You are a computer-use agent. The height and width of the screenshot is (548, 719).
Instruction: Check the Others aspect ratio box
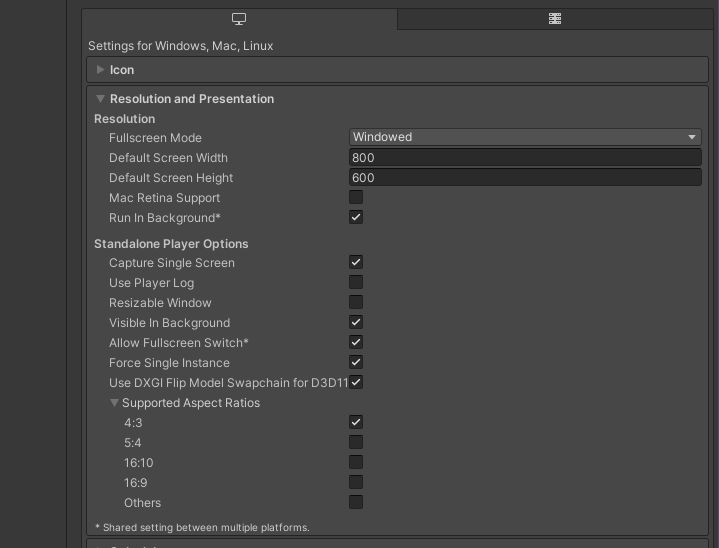(356, 503)
